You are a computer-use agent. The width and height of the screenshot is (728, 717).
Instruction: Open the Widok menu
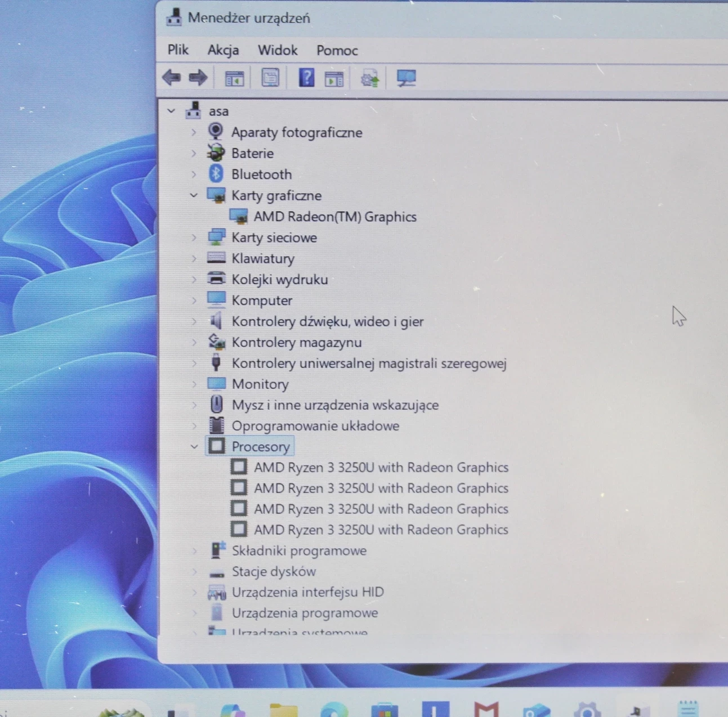pyautogui.click(x=278, y=50)
